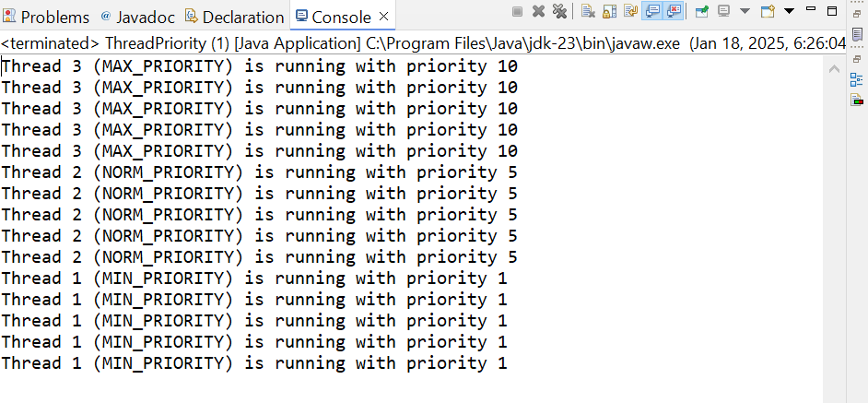This screenshot has width=868, height=403.
Task: Expand the Display Selected Console dropdown arrow
Action: coord(745,11)
